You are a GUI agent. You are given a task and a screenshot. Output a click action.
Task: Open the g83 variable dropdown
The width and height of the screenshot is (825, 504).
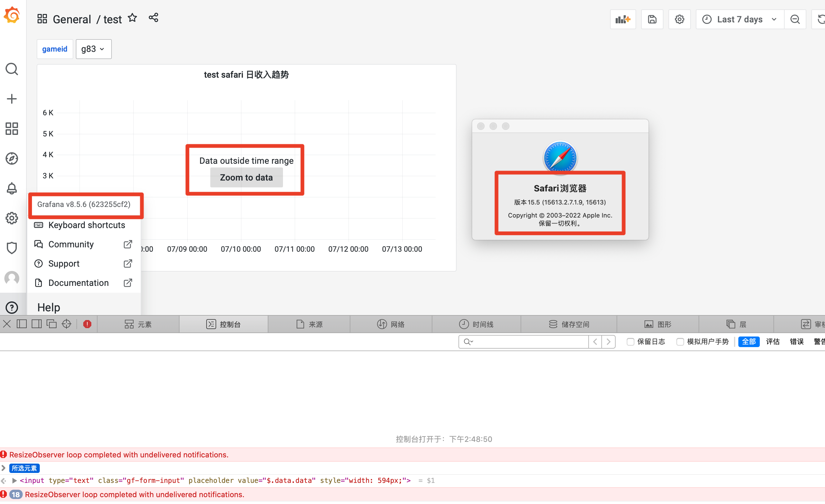point(93,49)
